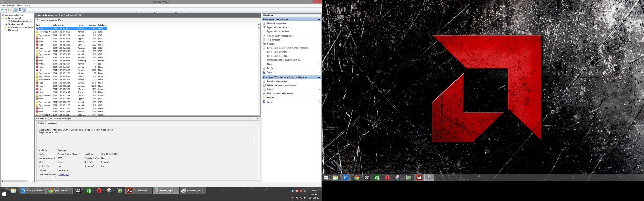Click the filter funnel icon above event list

(x=37, y=20)
